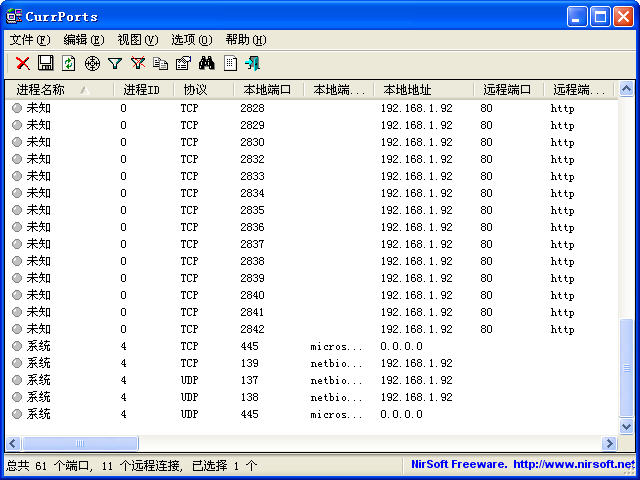Open the 编辑(E) menu
The image size is (640, 480).
click(x=84, y=40)
